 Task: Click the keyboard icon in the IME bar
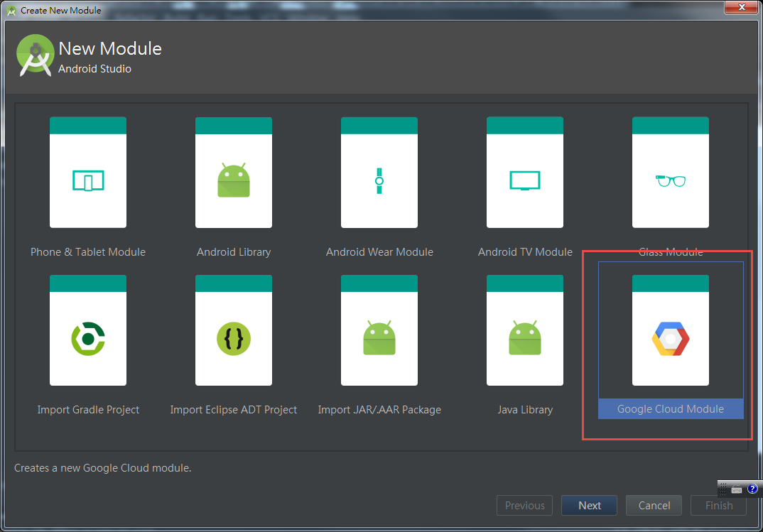[737, 489]
